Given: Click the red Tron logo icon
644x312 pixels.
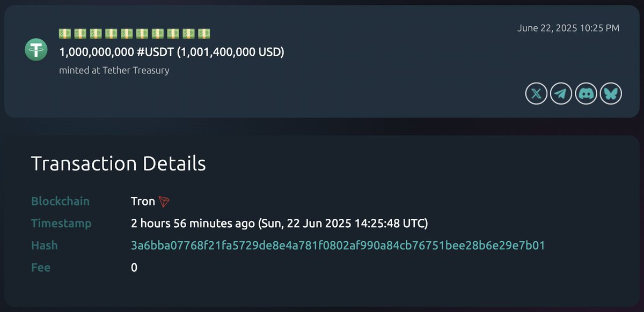Looking at the screenshot, I should [164, 202].
